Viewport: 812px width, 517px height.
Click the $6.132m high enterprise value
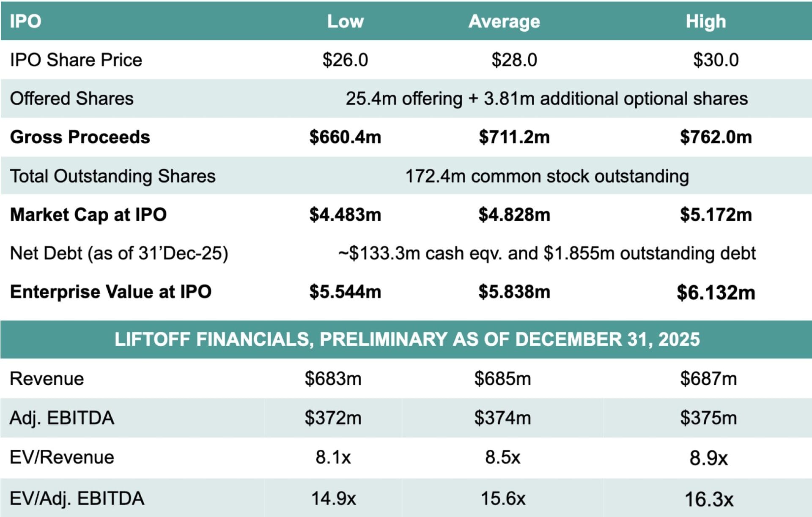pyautogui.click(x=716, y=292)
